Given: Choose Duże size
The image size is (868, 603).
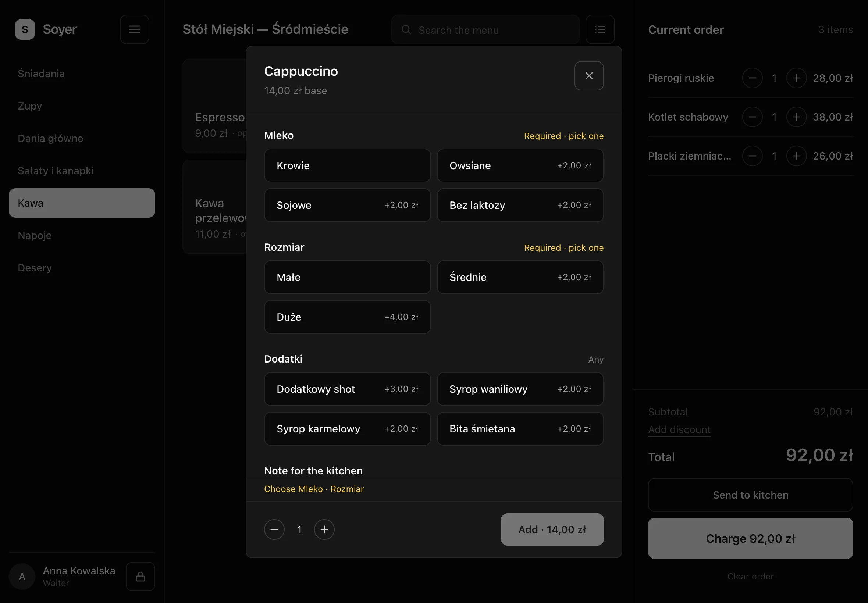Looking at the screenshot, I should [x=347, y=317].
